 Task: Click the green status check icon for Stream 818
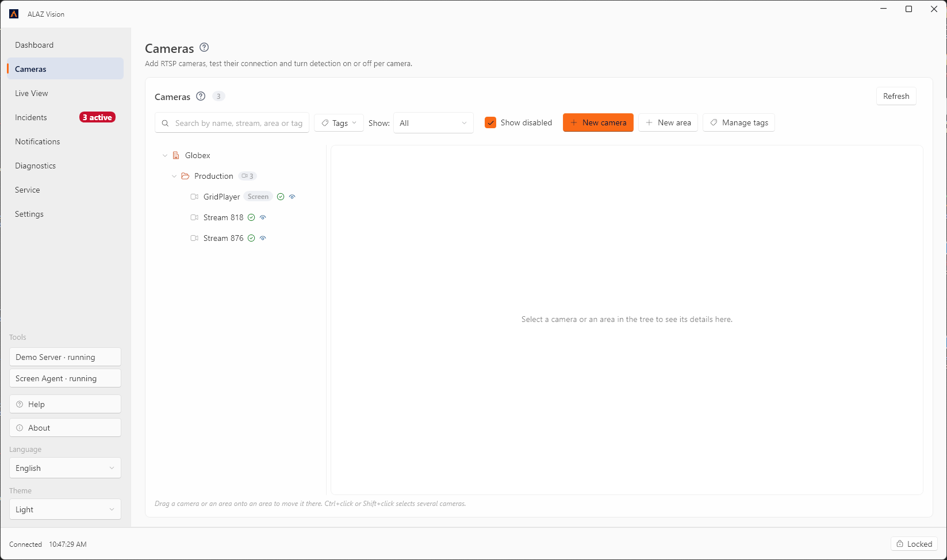251,217
